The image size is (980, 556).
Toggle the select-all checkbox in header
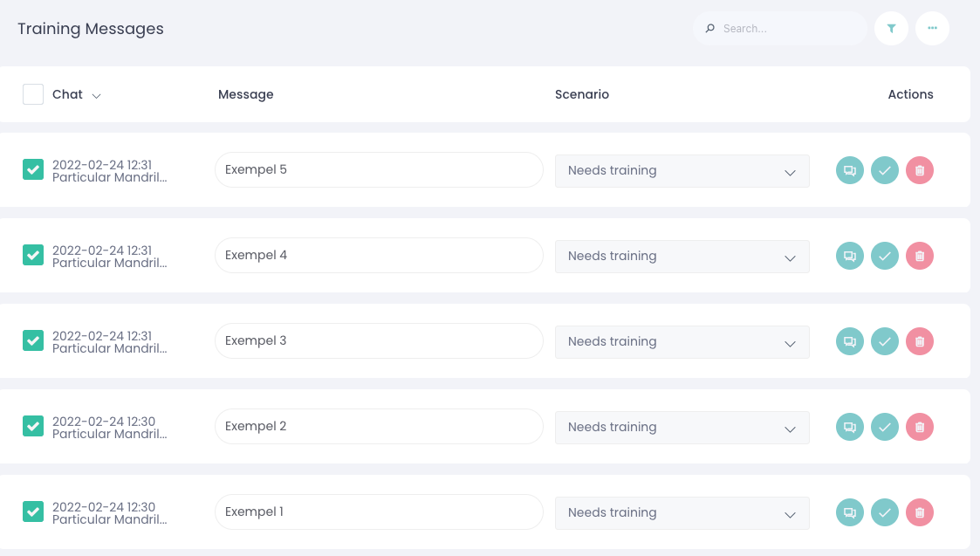(x=33, y=94)
